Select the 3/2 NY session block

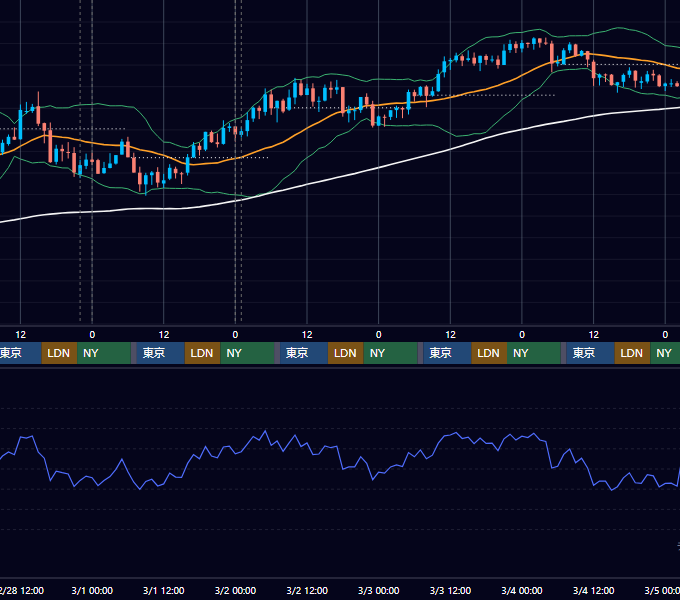(391, 353)
